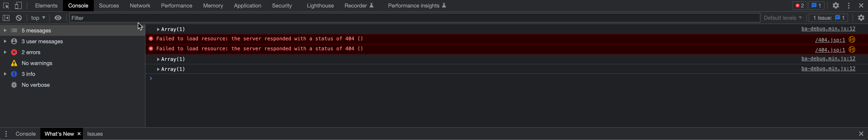
Task: Activate the inspect element picker icon
Action: [x=6, y=6]
